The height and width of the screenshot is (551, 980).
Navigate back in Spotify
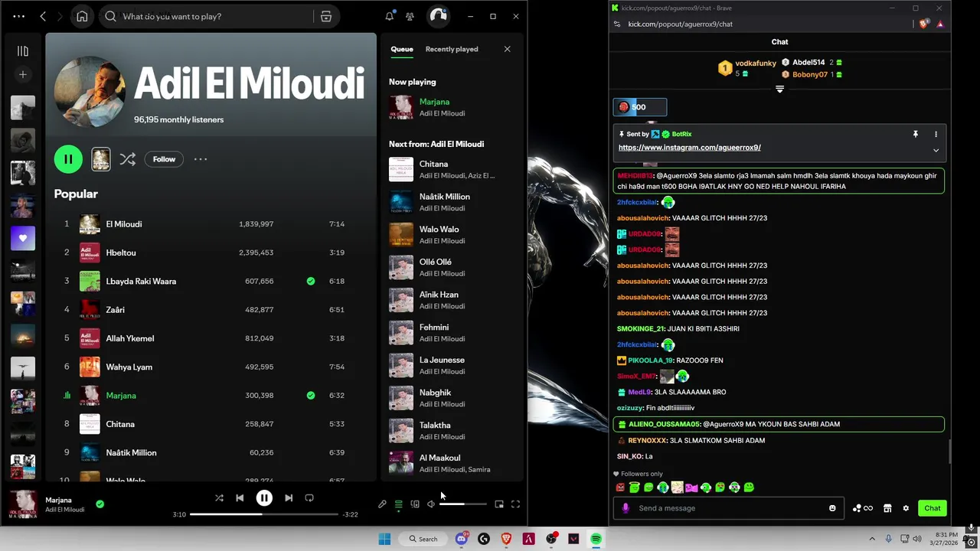point(43,16)
